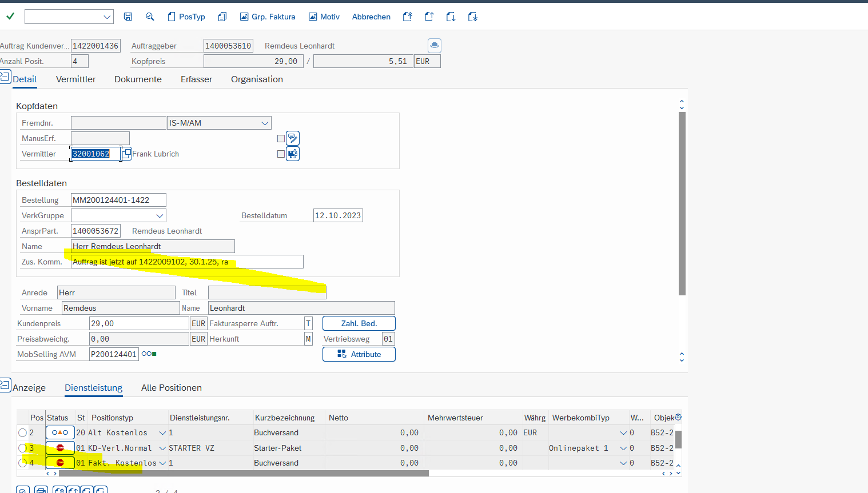Image resolution: width=868 pixels, height=493 pixels.
Task: Tick the checkbox in the Vermittler row
Action: (x=281, y=154)
